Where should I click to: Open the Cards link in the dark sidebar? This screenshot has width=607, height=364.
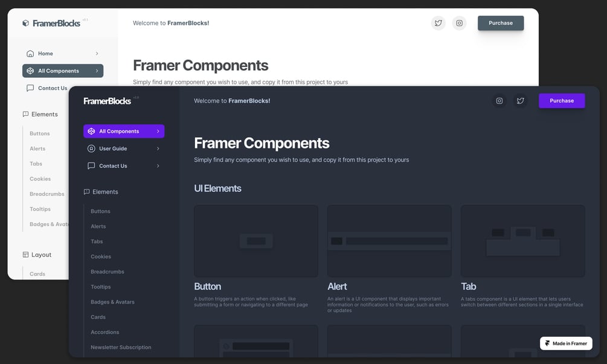click(98, 317)
